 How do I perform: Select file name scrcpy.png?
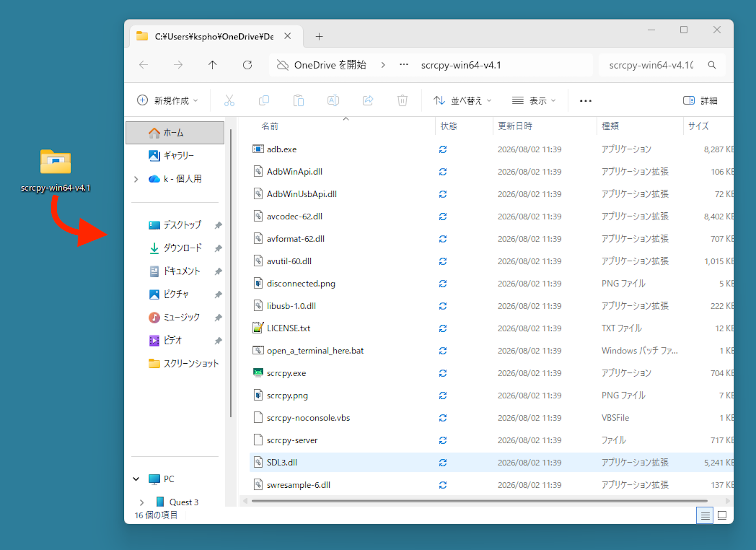tap(287, 396)
